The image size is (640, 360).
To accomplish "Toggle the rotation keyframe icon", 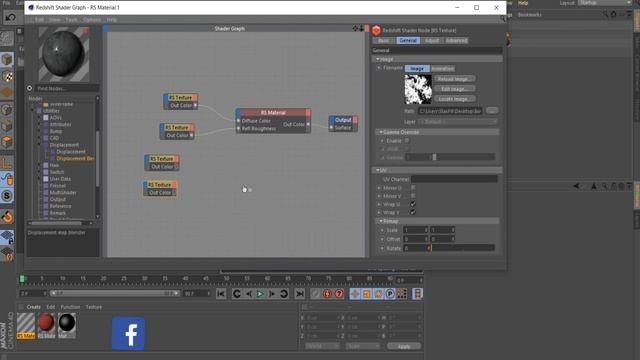I will (378, 294).
